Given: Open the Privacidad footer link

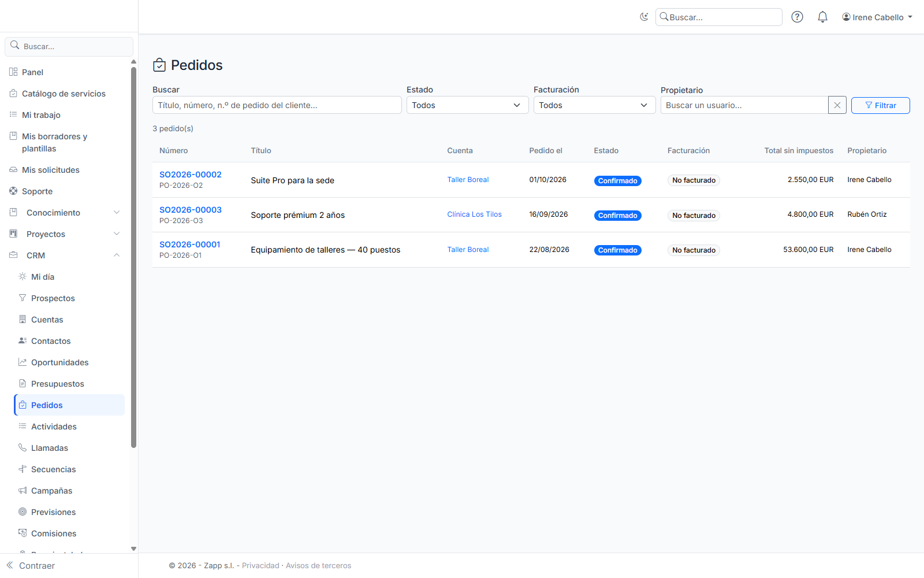Looking at the screenshot, I should 260,566.
